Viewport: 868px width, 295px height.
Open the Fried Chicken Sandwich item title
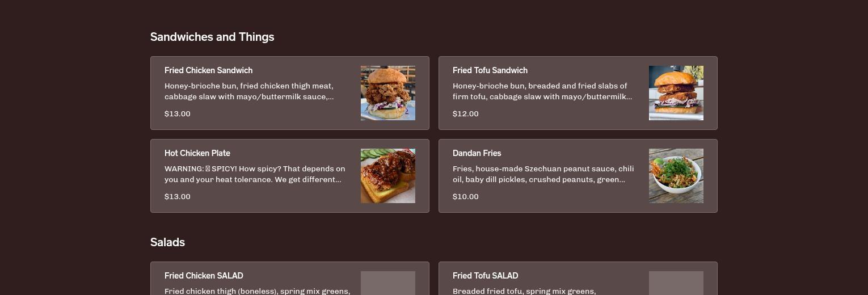(209, 70)
